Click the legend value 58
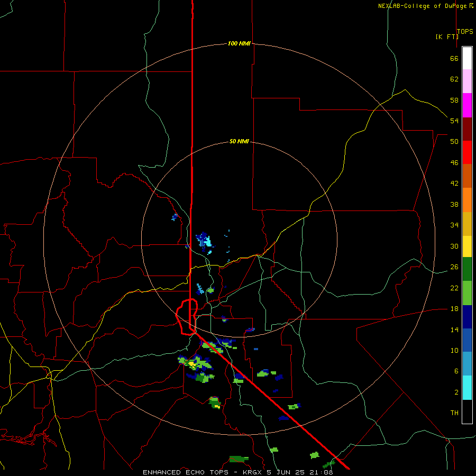Viewport: 476px width, 476px height. [454, 100]
